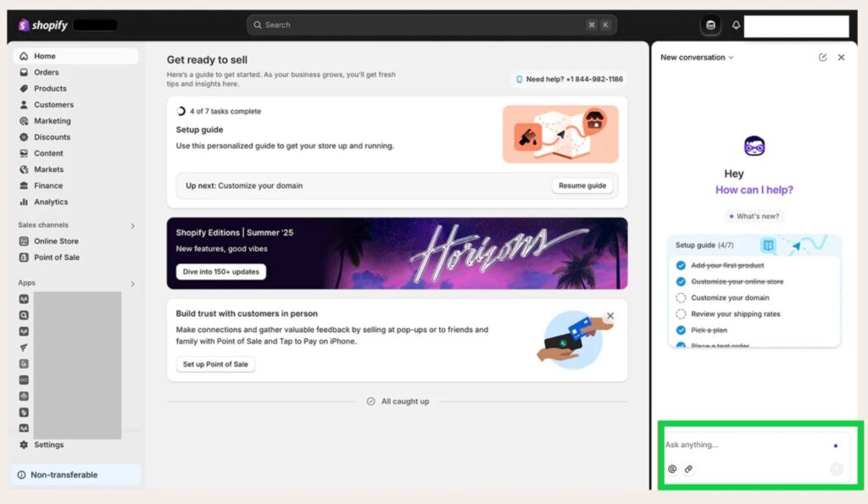868x504 pixels.
Task: Click the attach file paperclip icon
Action: 688,468
